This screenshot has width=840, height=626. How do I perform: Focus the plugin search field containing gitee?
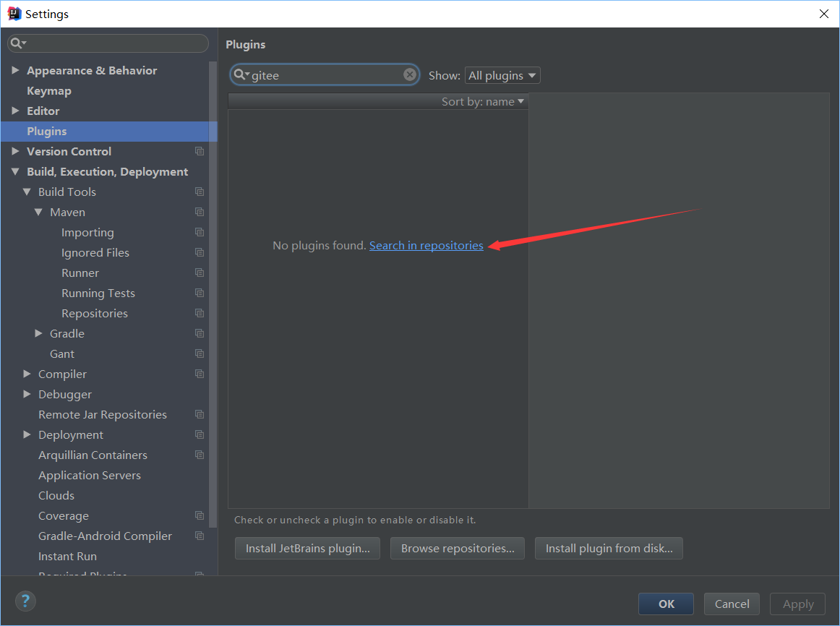point(325,75)
